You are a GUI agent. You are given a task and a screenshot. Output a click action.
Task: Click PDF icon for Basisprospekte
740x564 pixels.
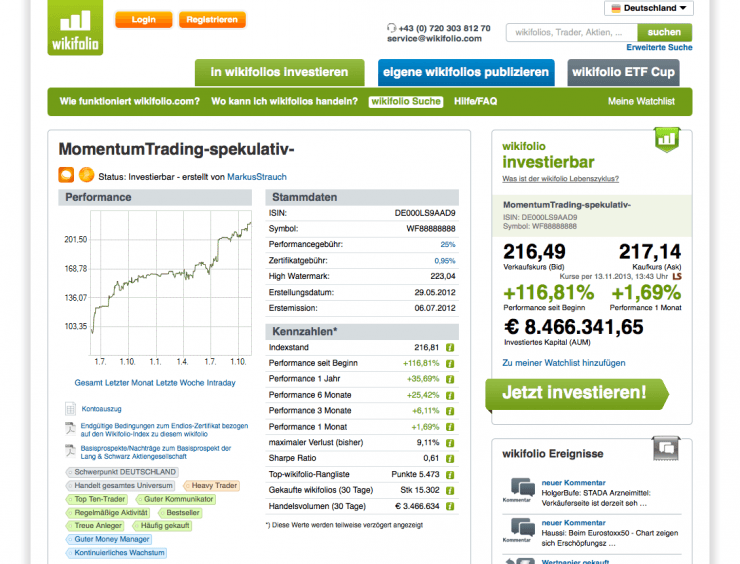pyautogui.click(x=70, y=451)
